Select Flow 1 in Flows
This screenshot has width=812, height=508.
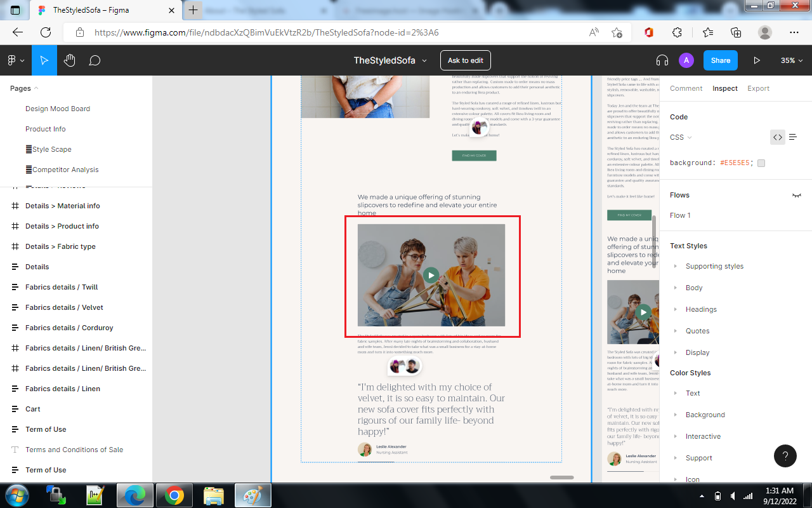click(x=680, y=215)
